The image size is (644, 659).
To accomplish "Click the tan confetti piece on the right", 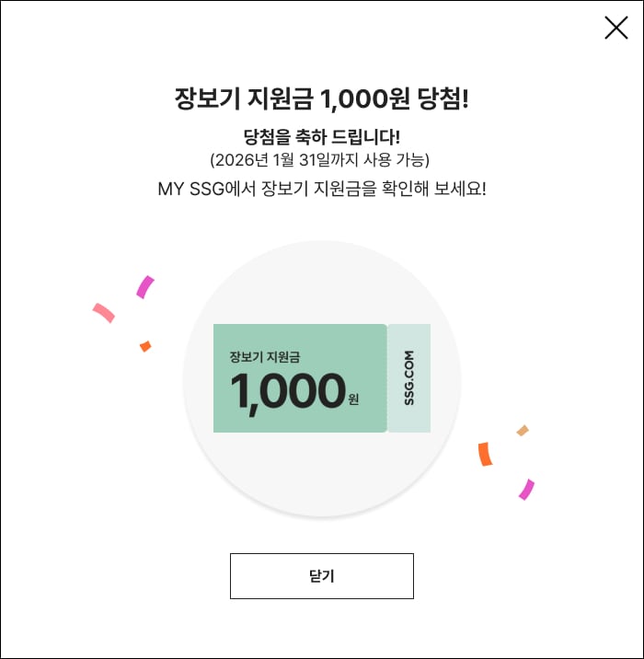I will tap(523, 430).
